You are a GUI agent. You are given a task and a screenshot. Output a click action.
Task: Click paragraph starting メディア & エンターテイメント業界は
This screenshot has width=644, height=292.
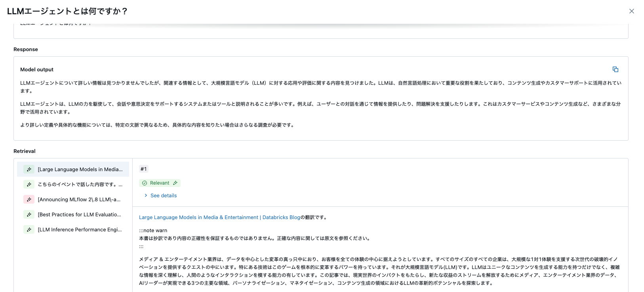click(379, 271)
